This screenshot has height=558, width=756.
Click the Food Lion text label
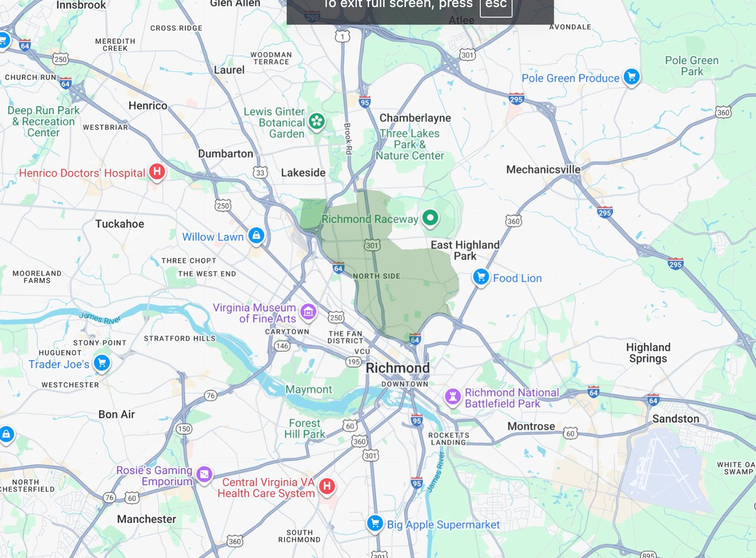coord(517,278)
